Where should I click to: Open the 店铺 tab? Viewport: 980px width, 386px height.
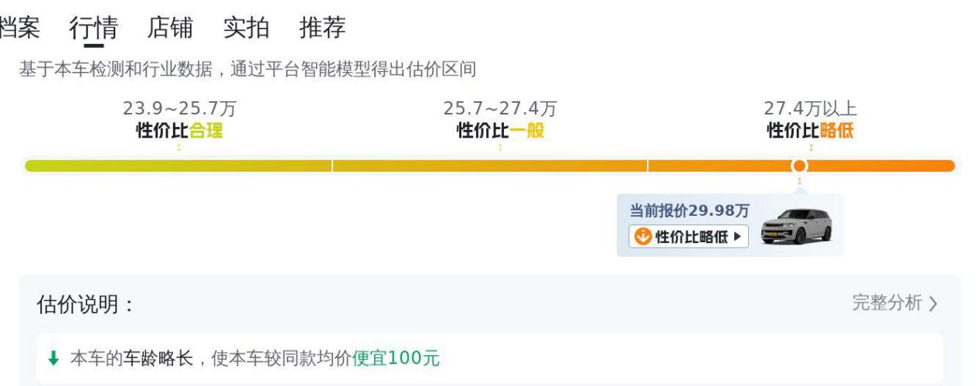pos(170,28)
